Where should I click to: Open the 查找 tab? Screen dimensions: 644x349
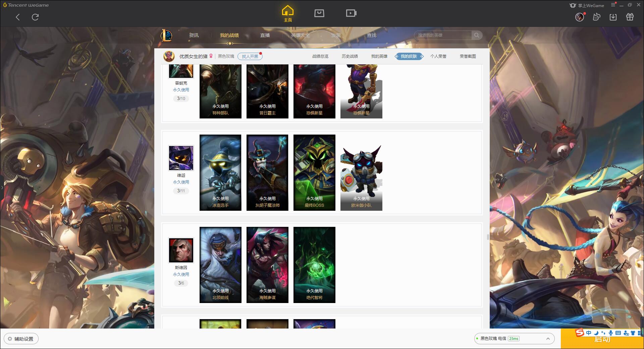click(372, 35)
